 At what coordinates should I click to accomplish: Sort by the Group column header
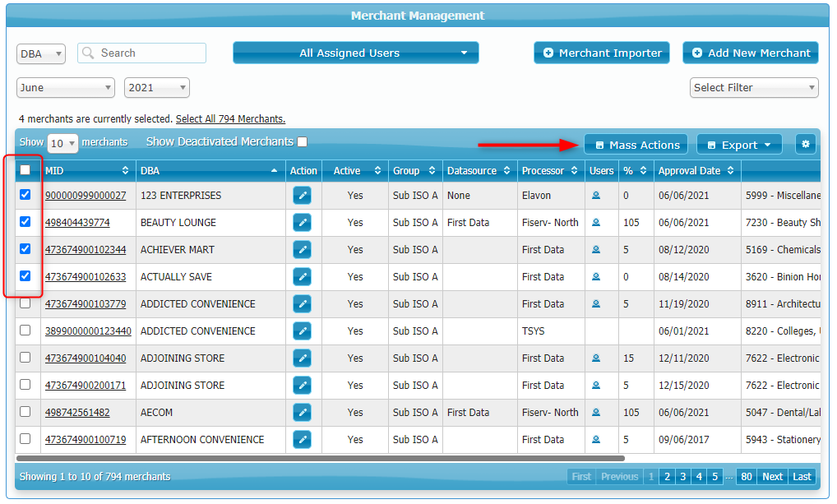[414, 171]
